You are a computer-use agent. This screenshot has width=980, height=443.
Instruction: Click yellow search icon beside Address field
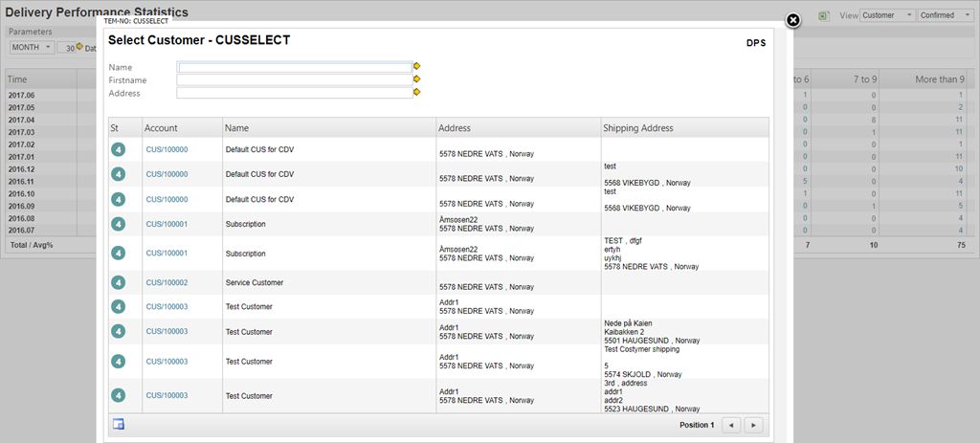416,93
